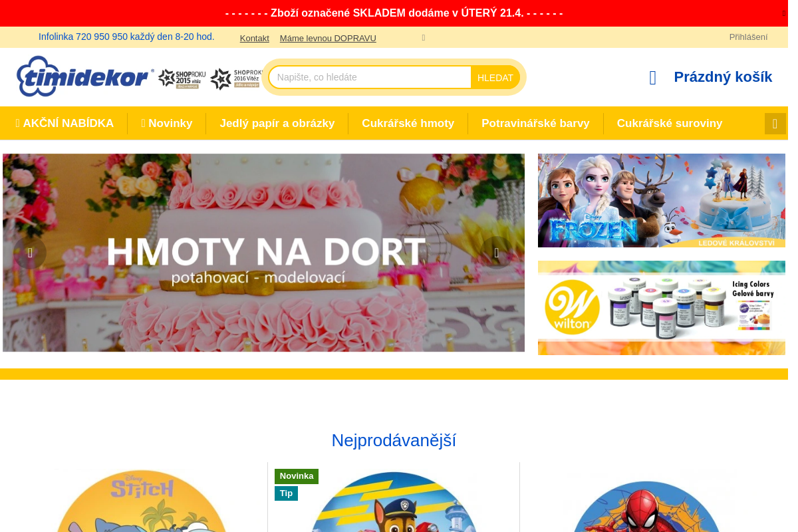Close the red announcement banner

(784, 13)
